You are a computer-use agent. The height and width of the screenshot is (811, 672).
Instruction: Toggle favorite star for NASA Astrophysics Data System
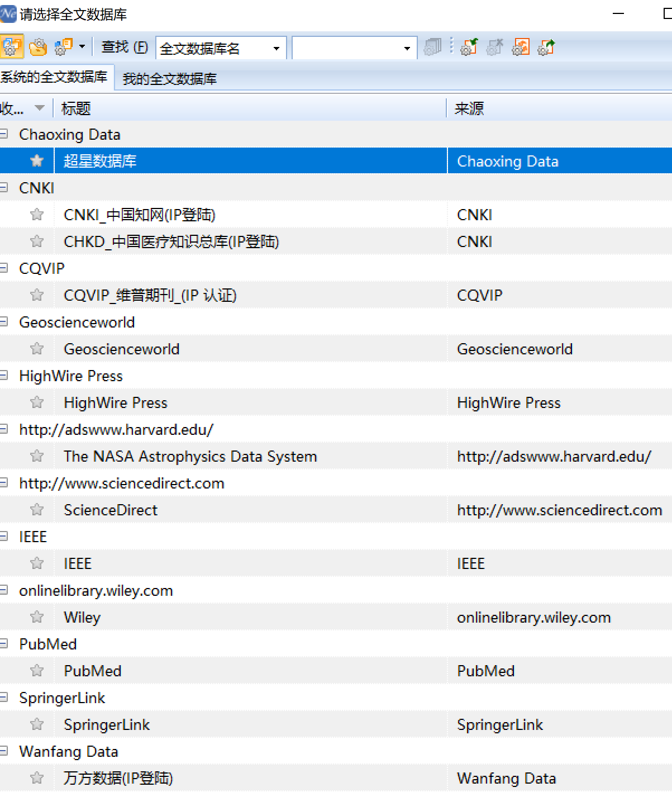click(37, 456)
